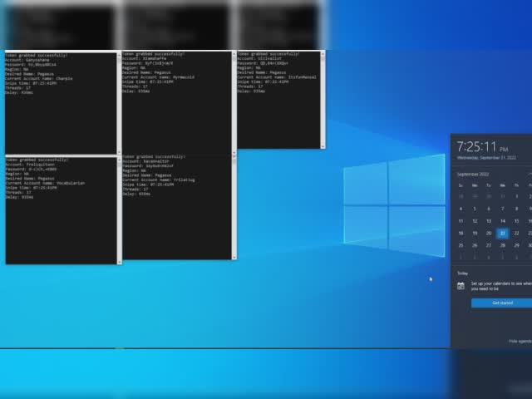532x399 pixels.
Task: Select date 12 in the calendar
Action: (475, 221)
